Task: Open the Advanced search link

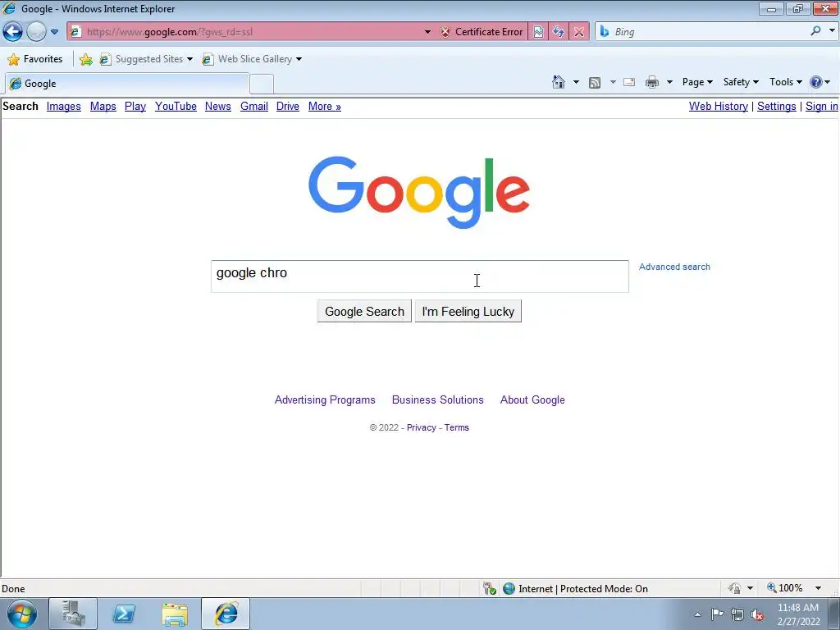Action: coord(674,267)
